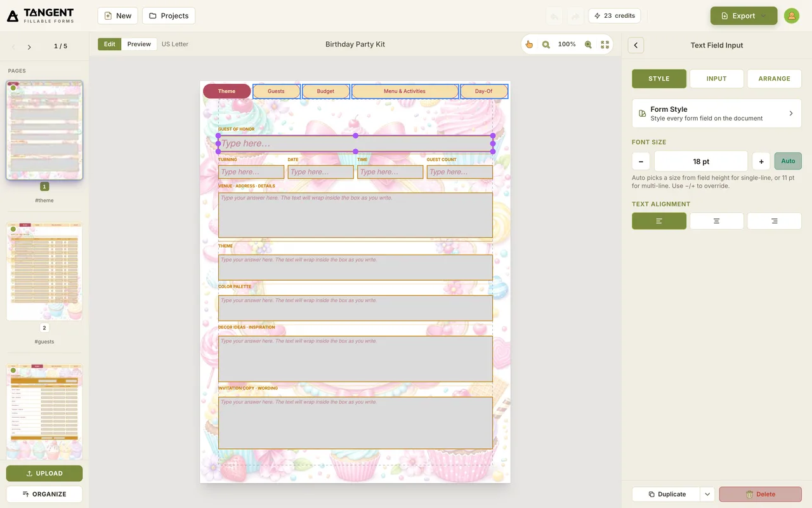This screenshot has height=508, width=812.
Task: Upload a file
Action: click(x=44, y=473)
